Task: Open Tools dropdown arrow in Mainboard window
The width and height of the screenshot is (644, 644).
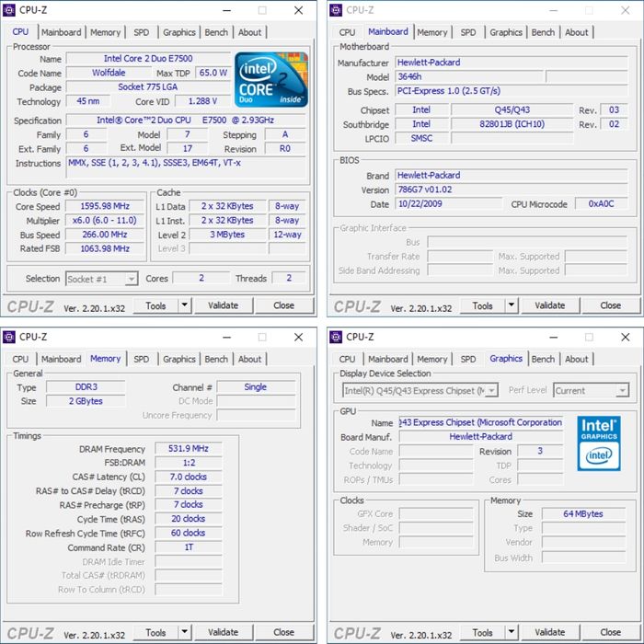Action: coord(512,305)
